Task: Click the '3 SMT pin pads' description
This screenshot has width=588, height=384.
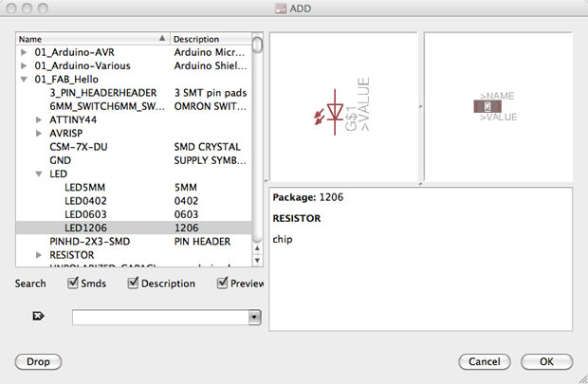Action: point(211,93)
